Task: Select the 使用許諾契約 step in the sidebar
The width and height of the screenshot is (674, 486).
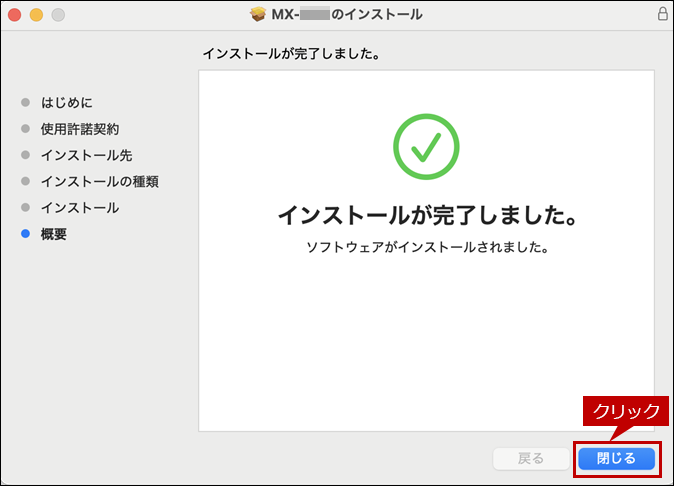Action: coord(80,129)
